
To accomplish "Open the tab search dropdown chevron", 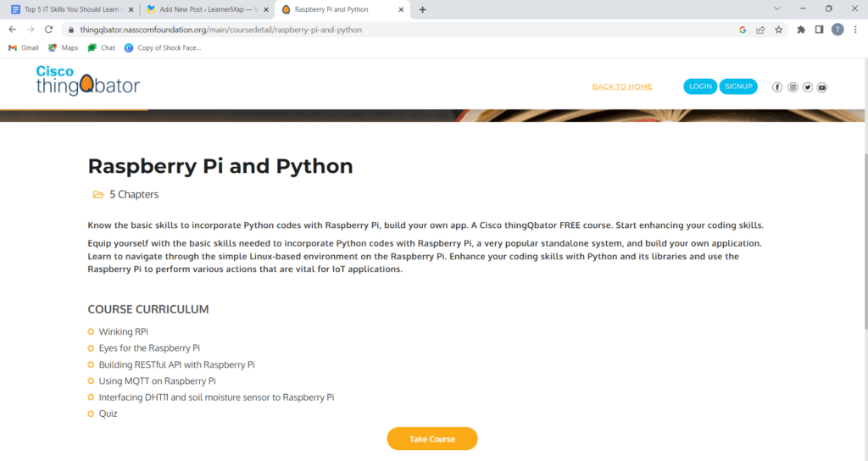I will [777, 8].
